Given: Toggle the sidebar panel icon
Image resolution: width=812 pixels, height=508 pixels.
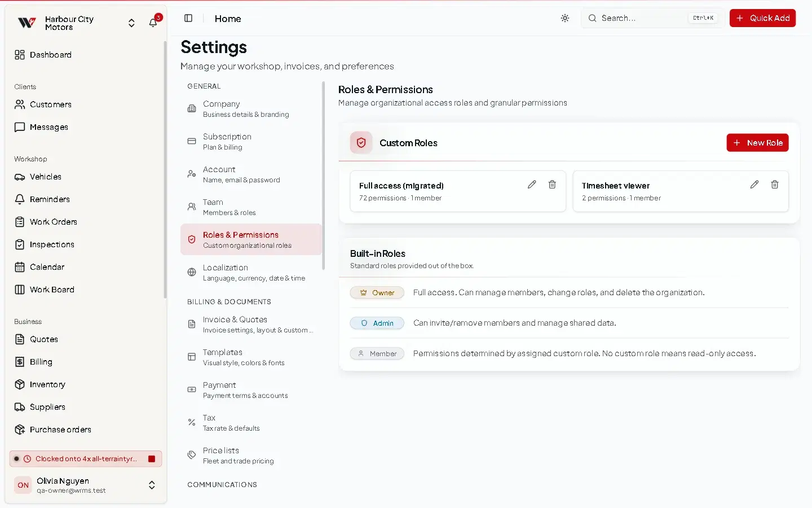Looking at the screenshot, I should tap(188, 18).
